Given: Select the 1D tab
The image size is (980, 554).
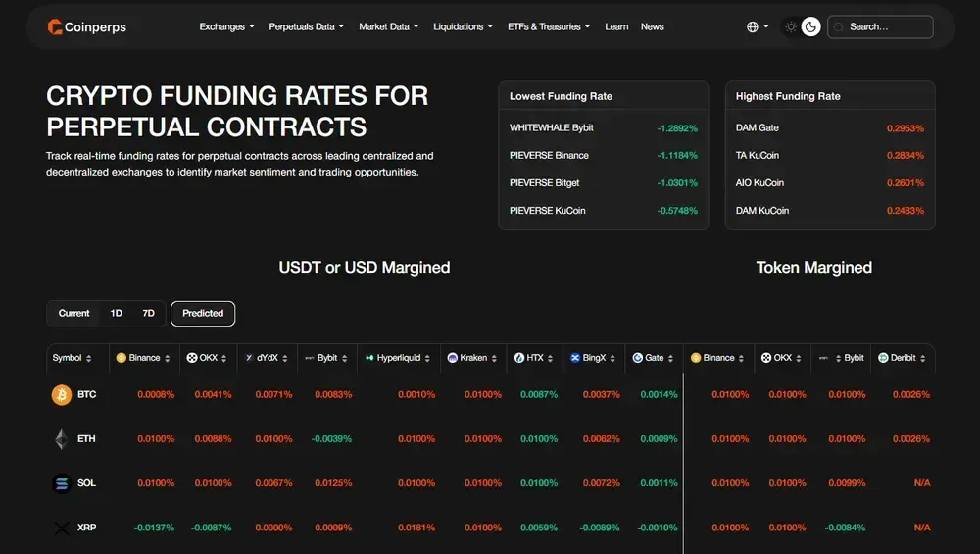Looking at the screenshot, I should click(117, 313).
